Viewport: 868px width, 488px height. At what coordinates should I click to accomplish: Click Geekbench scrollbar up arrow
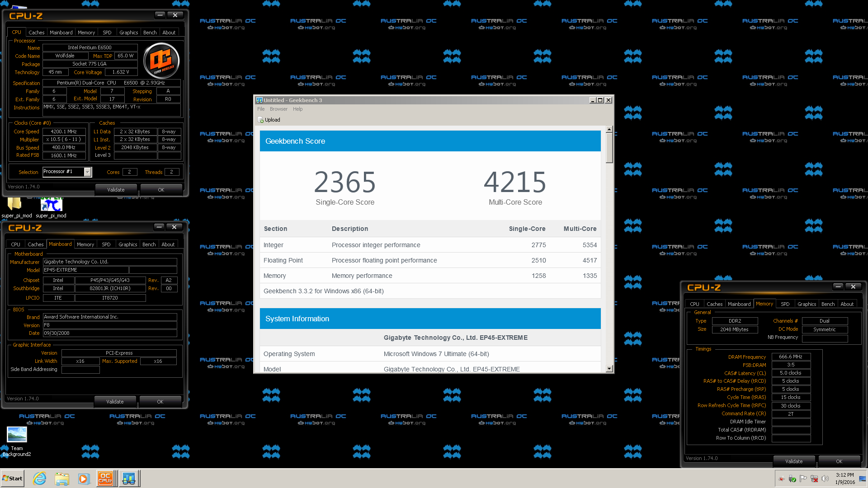click(609, 130)
